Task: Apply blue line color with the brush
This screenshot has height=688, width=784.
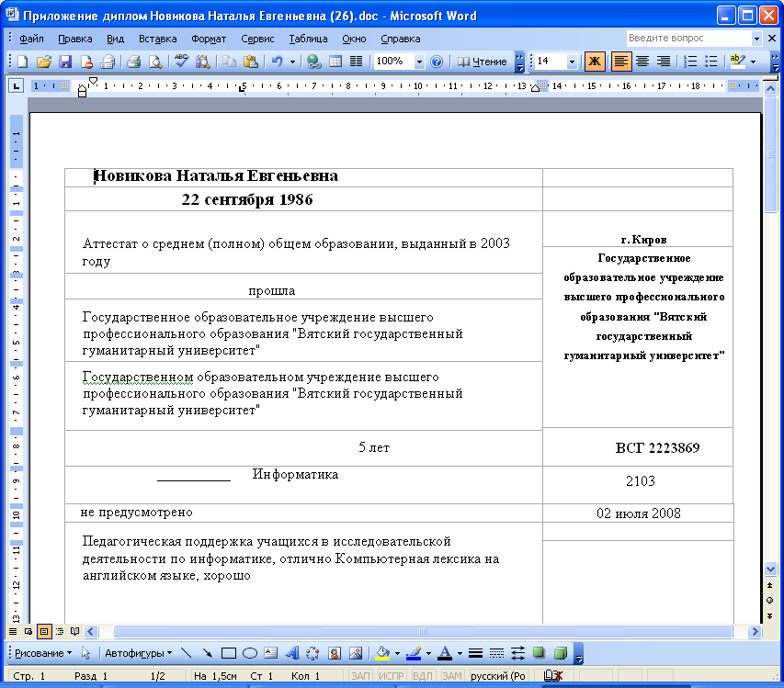Action: pos(414,653)
